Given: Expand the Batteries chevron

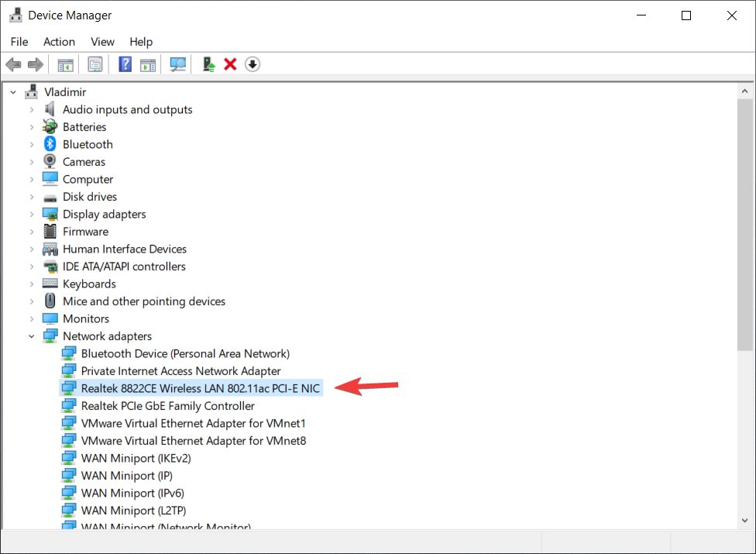Looking at the screenshot, I should click(x=31, y=127).
